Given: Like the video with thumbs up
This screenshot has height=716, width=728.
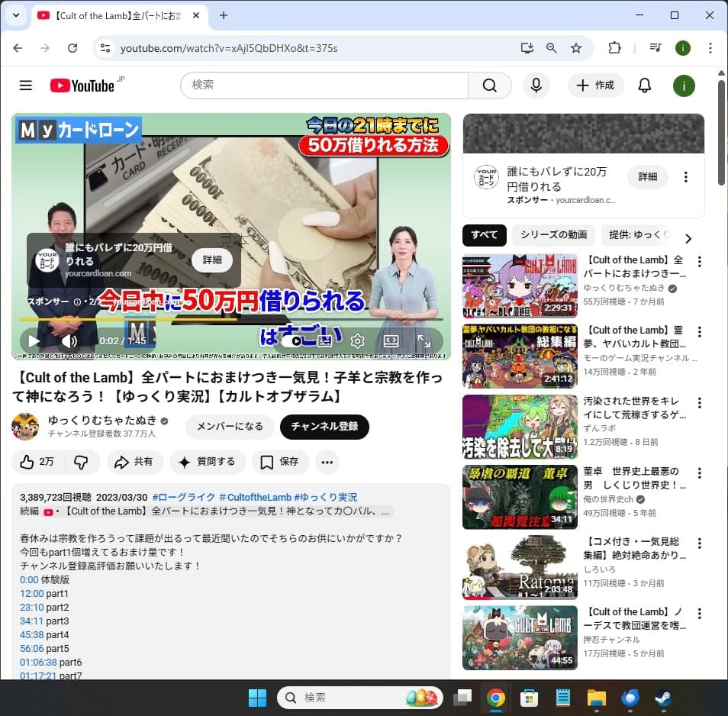Looking at the screenshot, I should click(x=37, y=462).
